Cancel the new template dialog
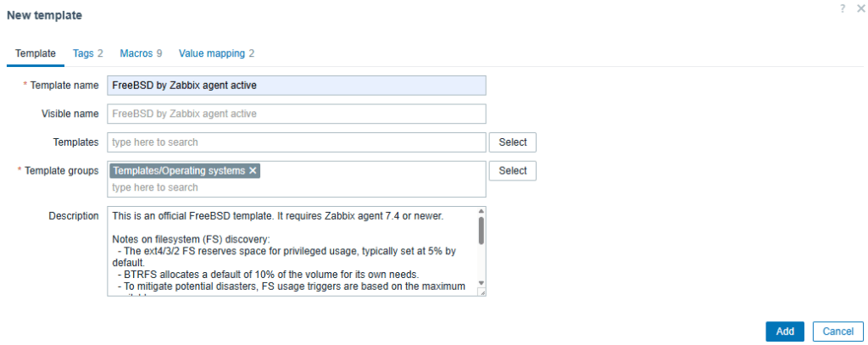This screenshot has width=868, height=345. [837, 331]
